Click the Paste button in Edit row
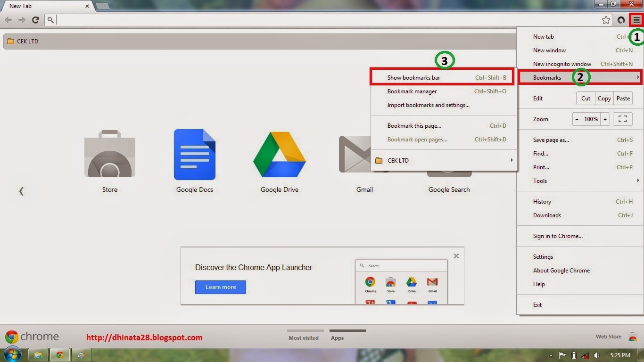This screenshot has width=644, height=362. coord(623,98)
